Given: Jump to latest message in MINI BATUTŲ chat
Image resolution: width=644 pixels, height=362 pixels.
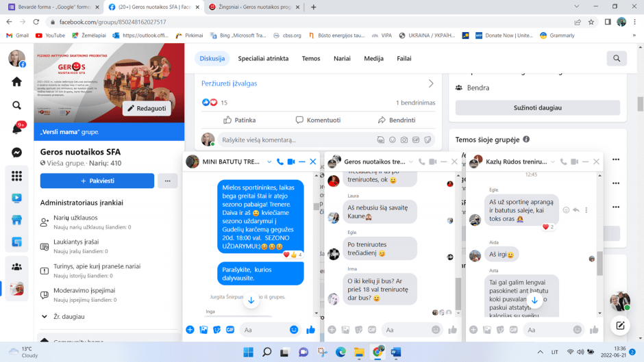Looking at the screenshot, I should coord(251,300).
